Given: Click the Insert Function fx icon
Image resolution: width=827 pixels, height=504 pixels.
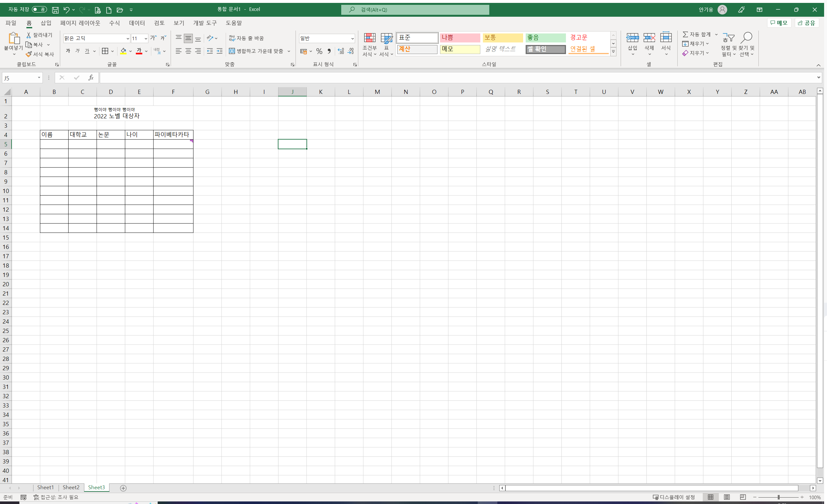Looking at the screenshot, I should pos(91,78).
